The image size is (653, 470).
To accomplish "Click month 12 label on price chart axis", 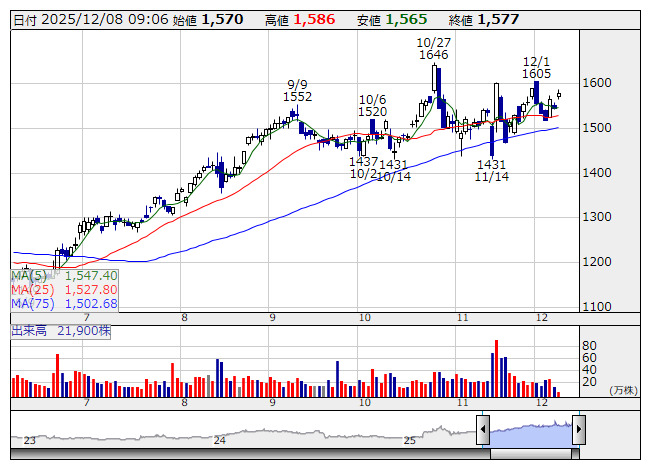I will tap(542, 318).
